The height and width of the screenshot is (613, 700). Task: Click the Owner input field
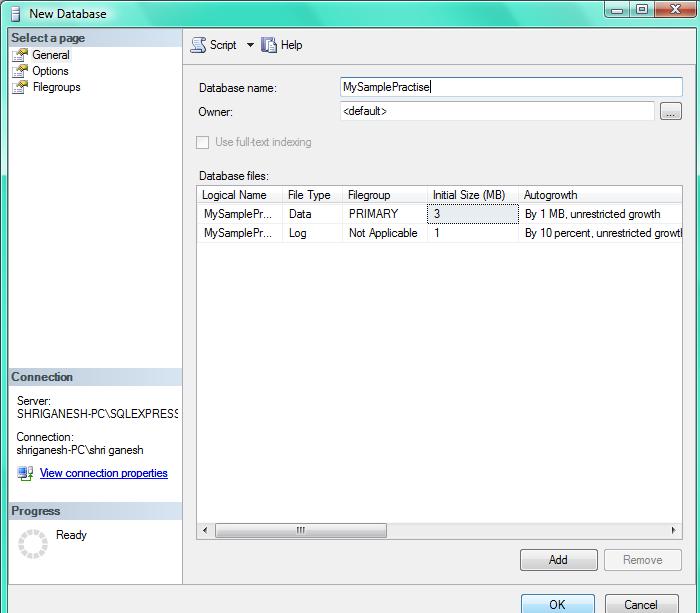click(497, 111)
